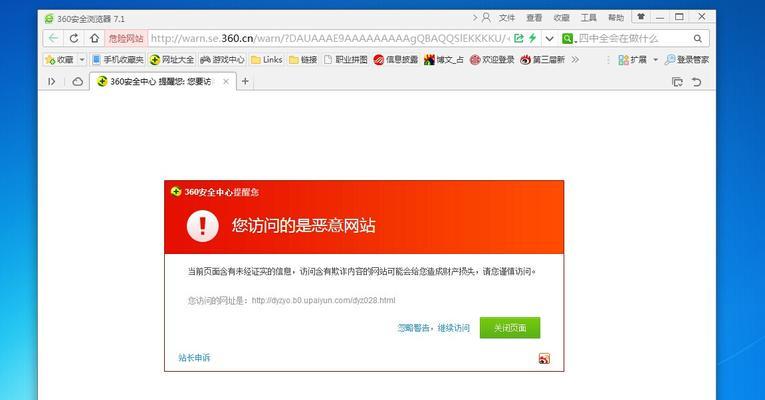Click the tab list windows icon at right
Viewport: 765px width, 400px height.
pyautogui.click(x=677, y=81)
